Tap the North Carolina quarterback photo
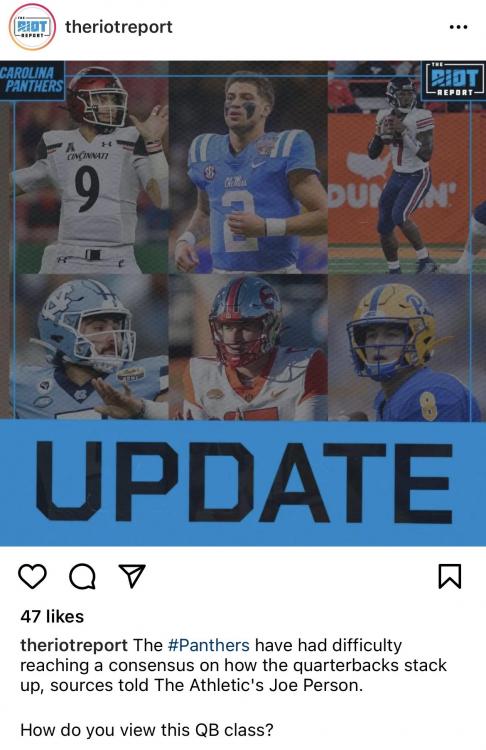The image size is (486, 750). tap(89, 347)
